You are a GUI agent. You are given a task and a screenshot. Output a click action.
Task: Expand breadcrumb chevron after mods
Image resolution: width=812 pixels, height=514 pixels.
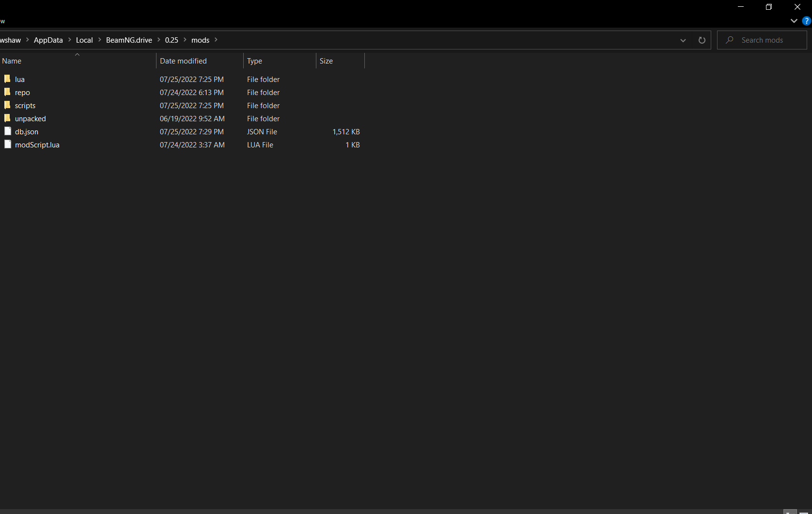click(216, 40)
